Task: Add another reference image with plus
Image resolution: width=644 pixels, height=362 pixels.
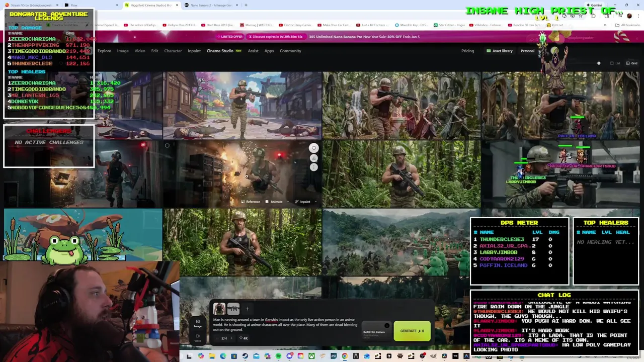Action: (x=247, y=308)
